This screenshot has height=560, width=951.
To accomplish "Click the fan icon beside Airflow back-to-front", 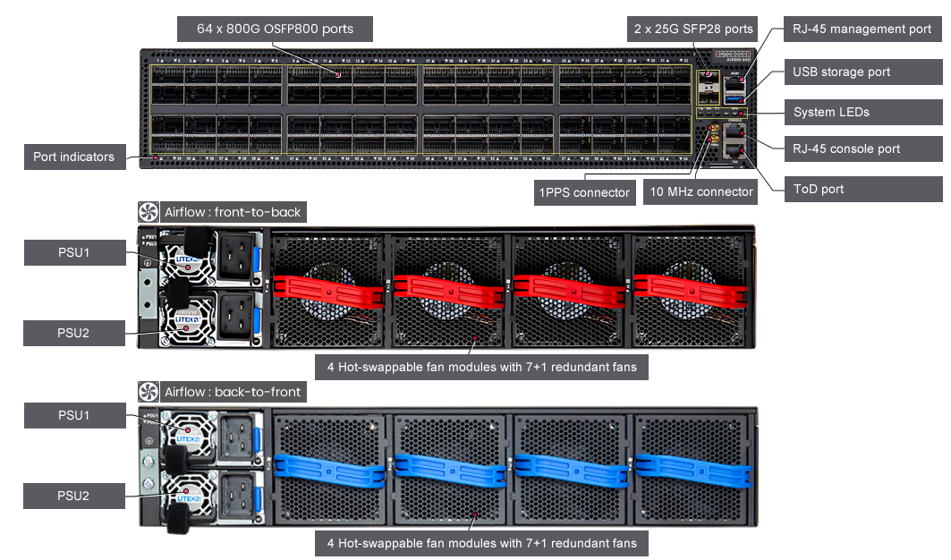I will point(148,392).
